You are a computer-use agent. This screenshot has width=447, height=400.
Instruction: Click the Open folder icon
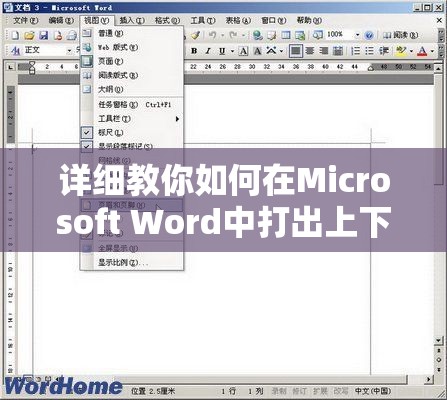point(29,35)
